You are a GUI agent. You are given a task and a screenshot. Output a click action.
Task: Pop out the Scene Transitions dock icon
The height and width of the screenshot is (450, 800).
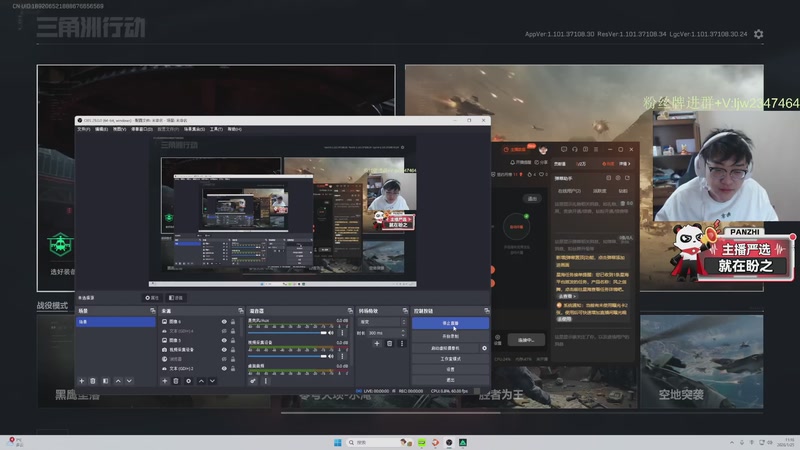405,311
